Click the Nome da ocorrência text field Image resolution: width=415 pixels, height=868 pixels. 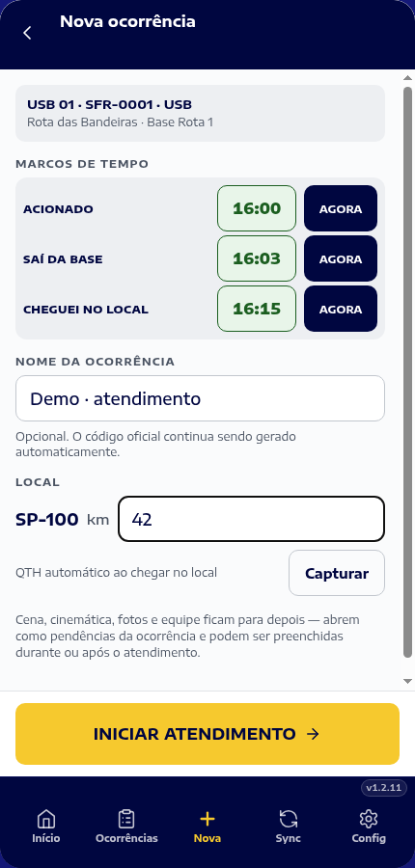[x=200, y=398]
